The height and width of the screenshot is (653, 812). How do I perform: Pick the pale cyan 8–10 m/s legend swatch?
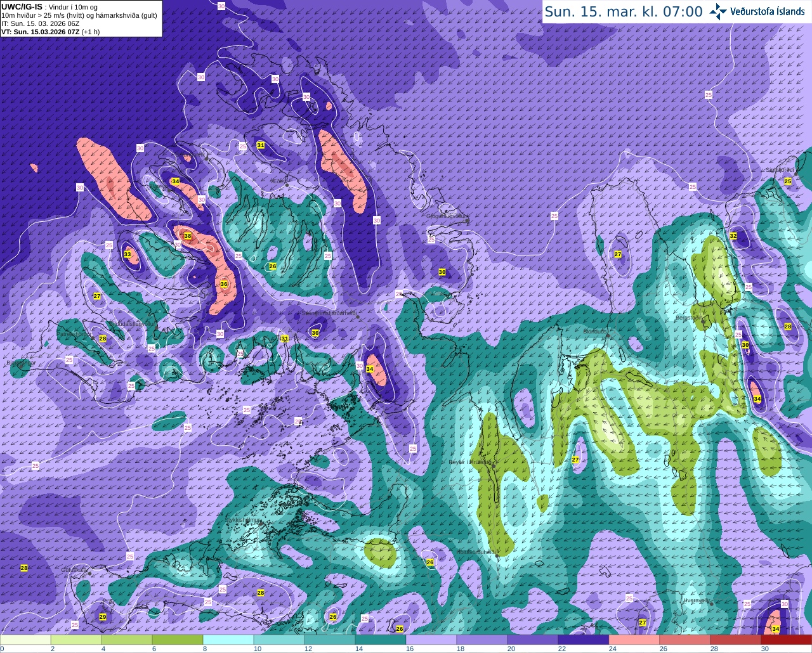pos(228,640)
